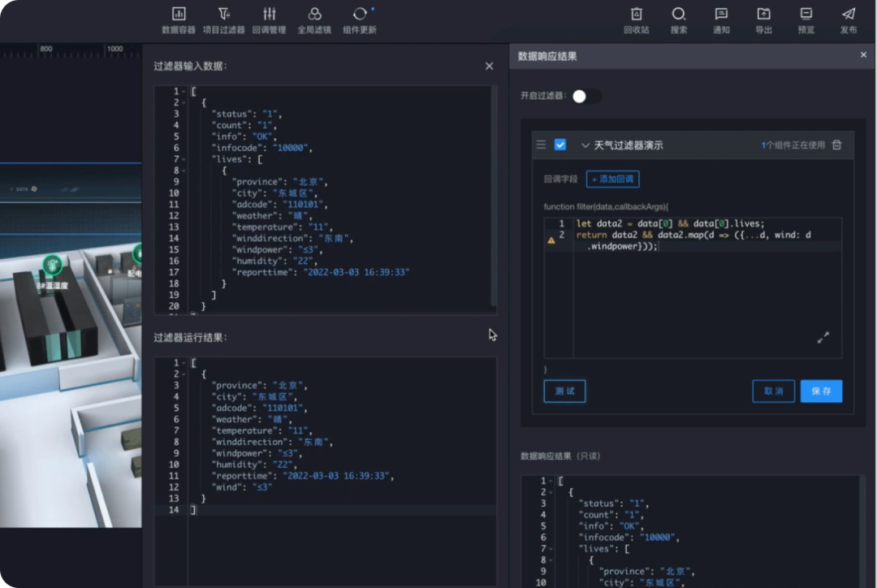
Task: Delete the 天气过滤器演示 filter with trash icon
Action: coord(836,145)
